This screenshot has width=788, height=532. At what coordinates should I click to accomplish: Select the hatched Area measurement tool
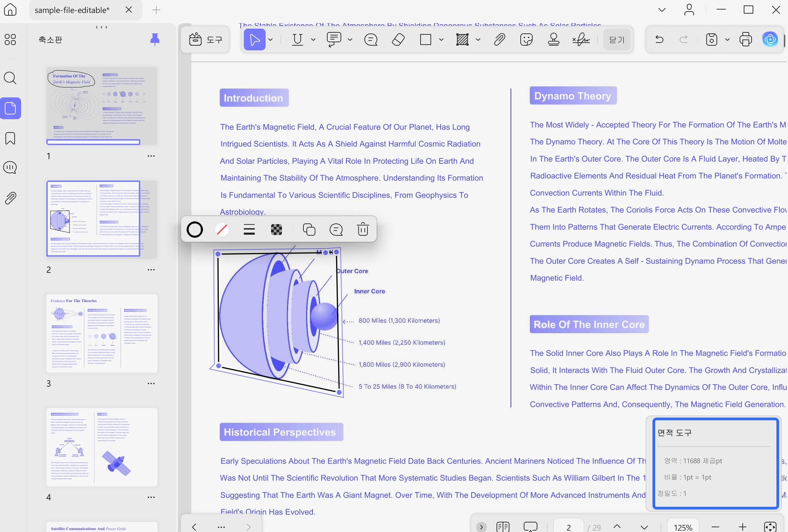tap(462, 40)
